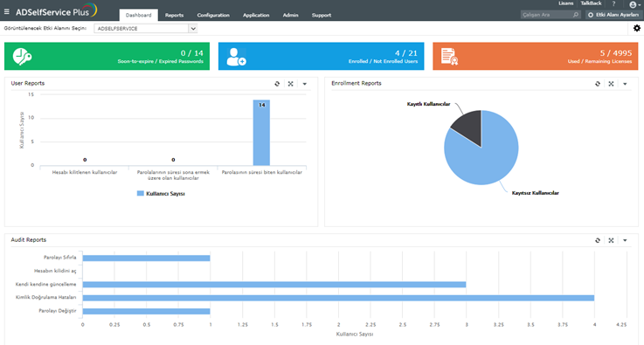
Task: Click the Parolayı Sıfırla bar
Action: (x=146, y=258)
